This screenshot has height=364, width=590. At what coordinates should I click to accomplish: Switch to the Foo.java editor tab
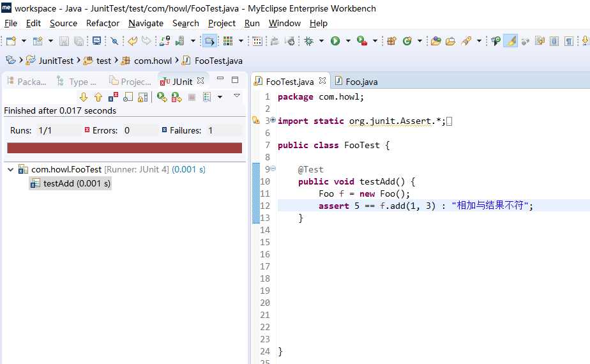pos(356,82)
